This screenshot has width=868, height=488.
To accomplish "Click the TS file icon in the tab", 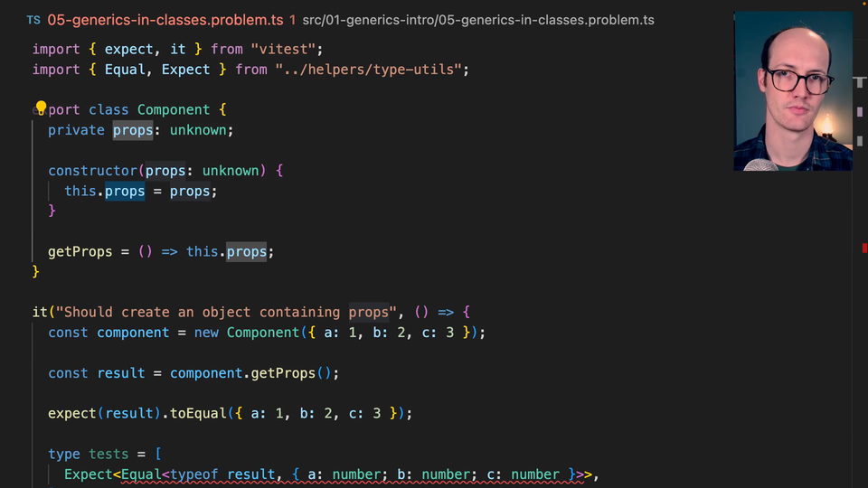I will click(33, 20).
